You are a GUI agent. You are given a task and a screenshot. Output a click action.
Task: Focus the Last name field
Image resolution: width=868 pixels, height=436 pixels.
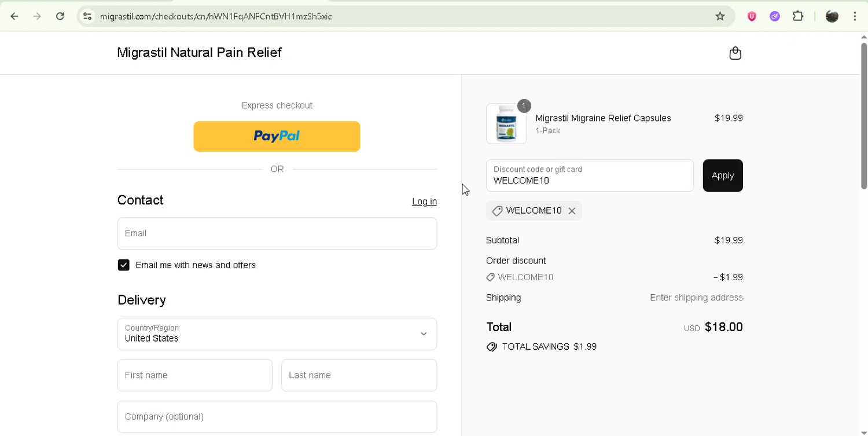tap(359, 375)
